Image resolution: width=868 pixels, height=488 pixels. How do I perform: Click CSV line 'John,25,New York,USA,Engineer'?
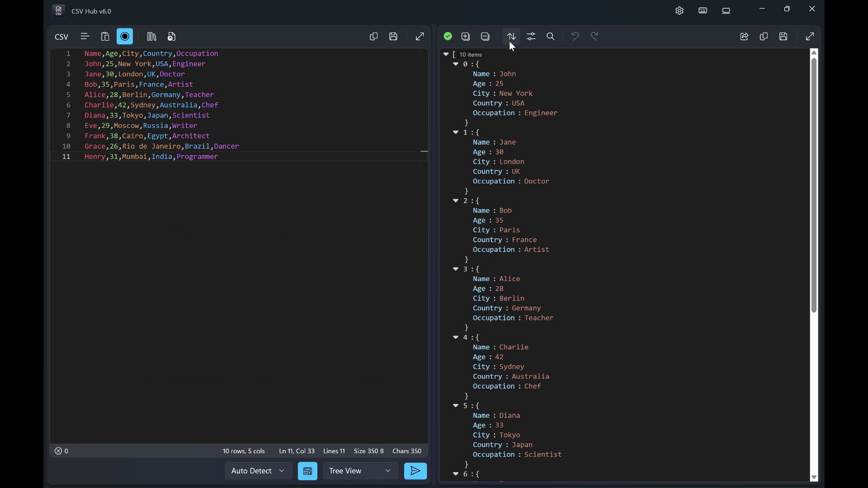(146, 64)
